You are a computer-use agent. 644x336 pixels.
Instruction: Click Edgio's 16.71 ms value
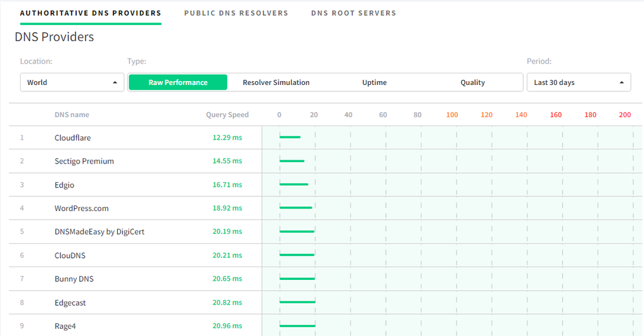coord(227,185)
